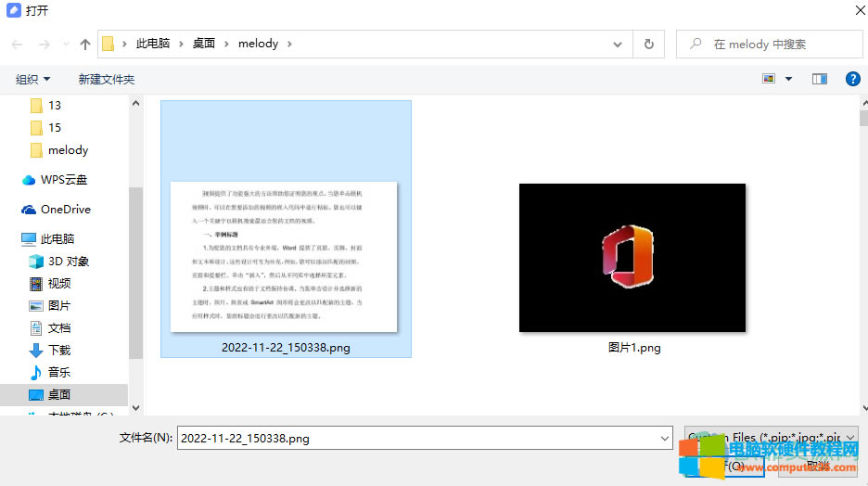Open the 3D 对象 folder
Viewport: 868px width, 486px height.
68,261
